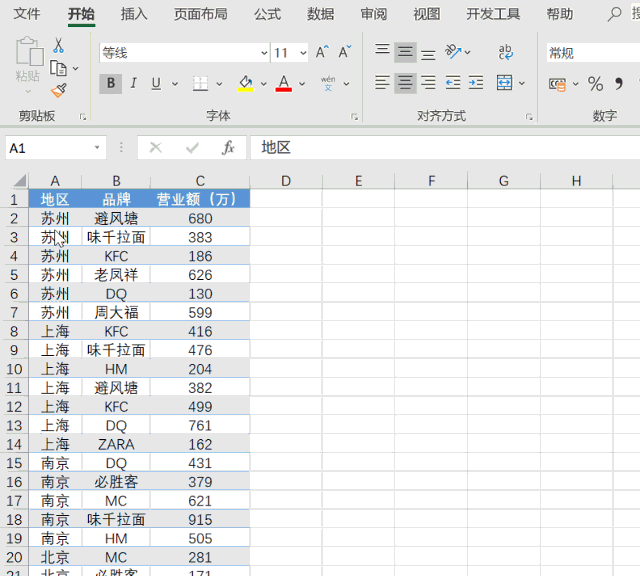Screen dimensions: 640x576
Task: Click the 常规 number format box
Action: pyautogui.click(x=593, y=53)
